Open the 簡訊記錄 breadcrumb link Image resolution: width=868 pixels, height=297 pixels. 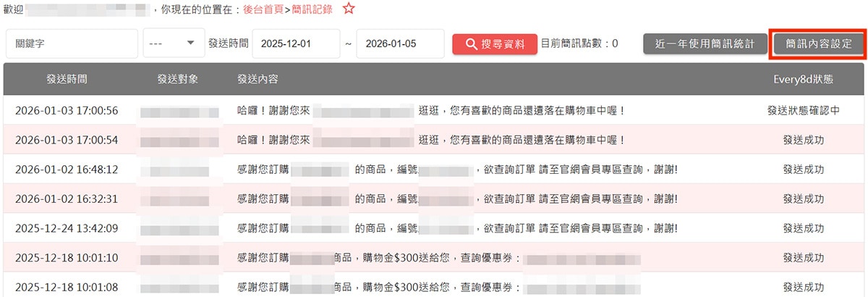[x=313, y=10]
